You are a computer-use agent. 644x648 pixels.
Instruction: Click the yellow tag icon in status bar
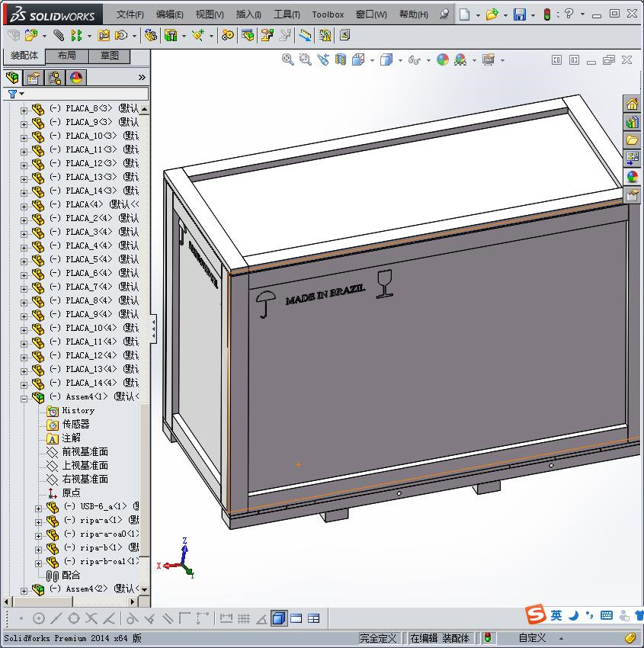click(x=630, y=637)
